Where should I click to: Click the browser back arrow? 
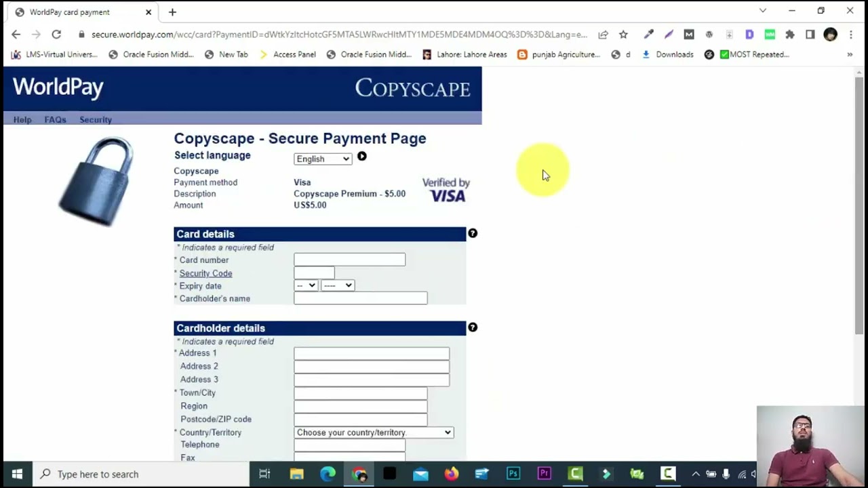(16, 35)
